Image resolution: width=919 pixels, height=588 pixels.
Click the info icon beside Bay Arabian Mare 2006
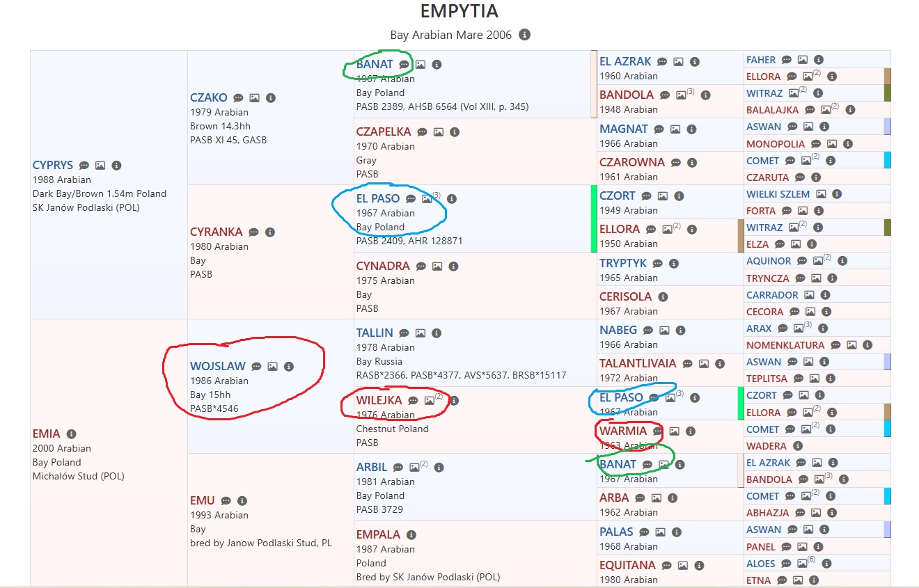point(525,35)
